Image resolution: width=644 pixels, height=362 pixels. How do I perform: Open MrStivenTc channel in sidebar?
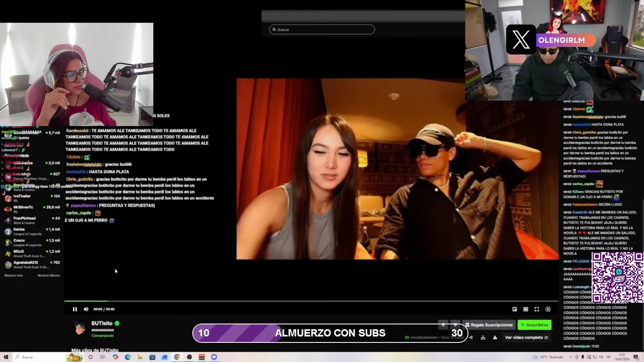click(x=31, y=209)
